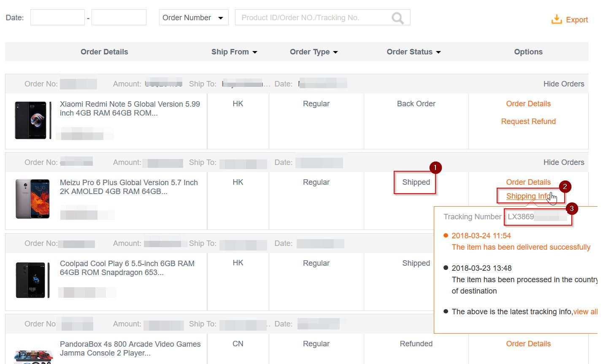
Task: Click Coolpad Cool Play 6 product title
Action: (x=127, y=268)
